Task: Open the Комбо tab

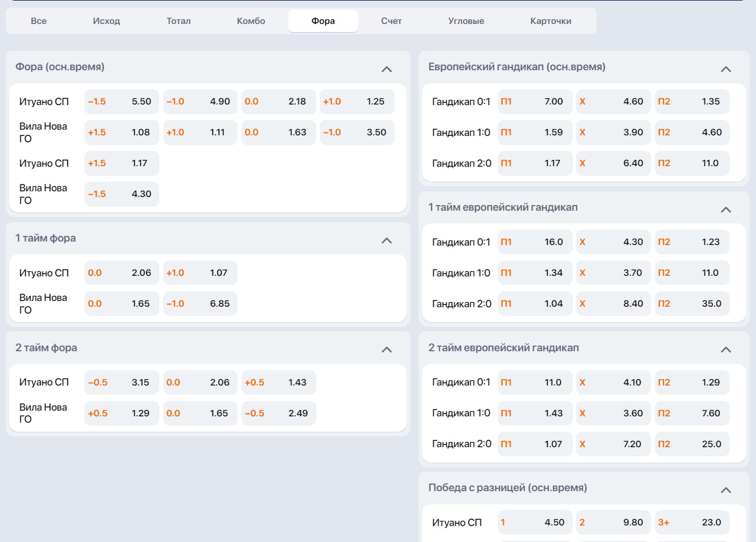Action: pyautogui.click(x=251, y=21)
